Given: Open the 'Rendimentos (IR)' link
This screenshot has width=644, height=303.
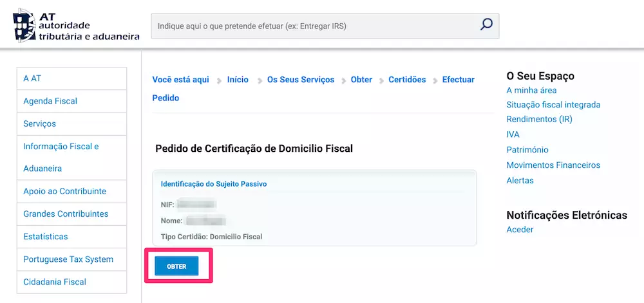Looking at the screenshot, I should [539, 119].
